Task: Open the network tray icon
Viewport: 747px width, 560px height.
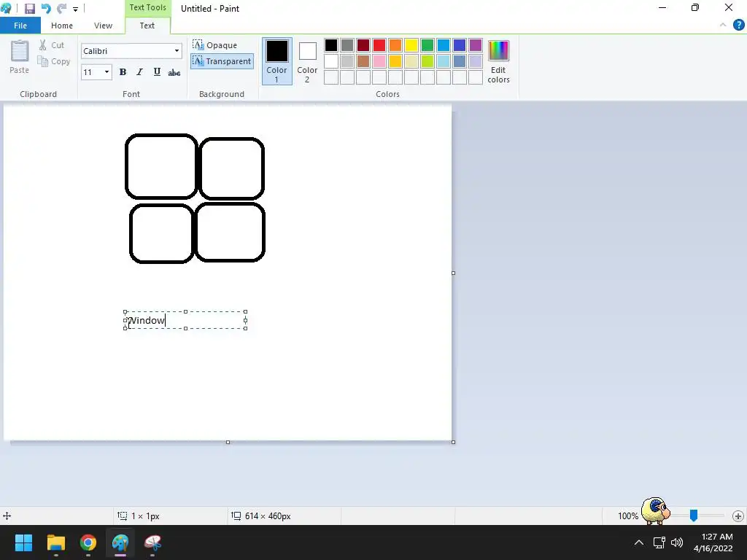Action: [x=659, y=542]
